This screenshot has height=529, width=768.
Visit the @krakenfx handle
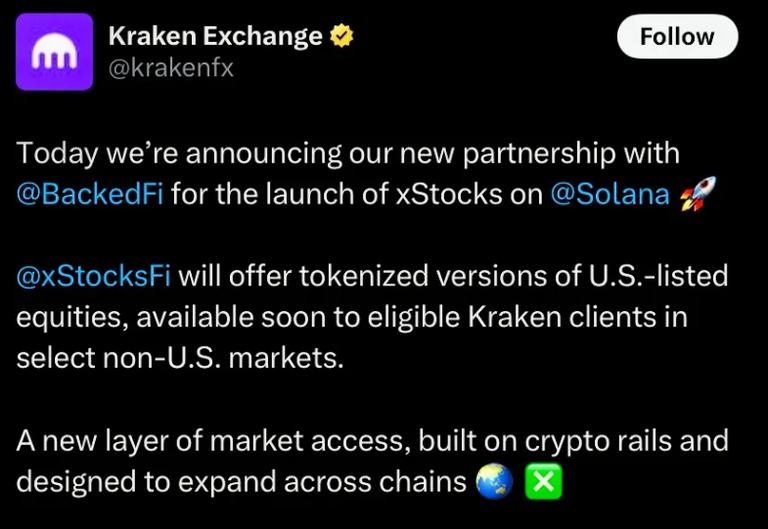click(x=171, y=68)
